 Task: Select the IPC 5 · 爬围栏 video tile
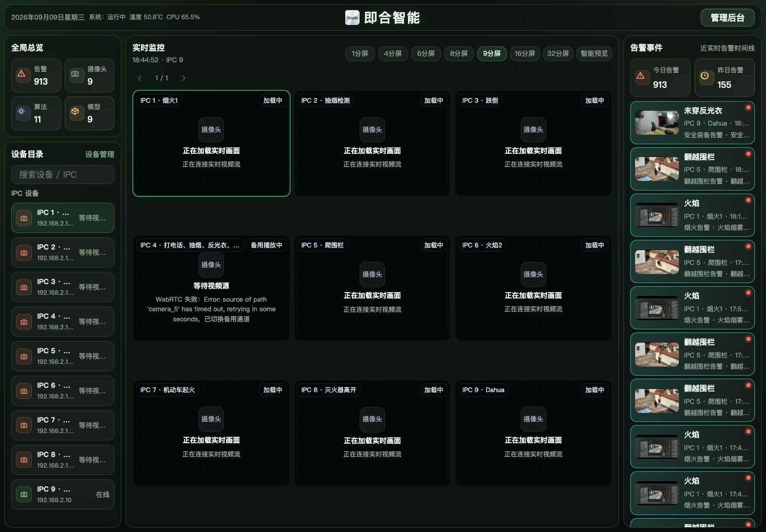[x=372, y=288]
